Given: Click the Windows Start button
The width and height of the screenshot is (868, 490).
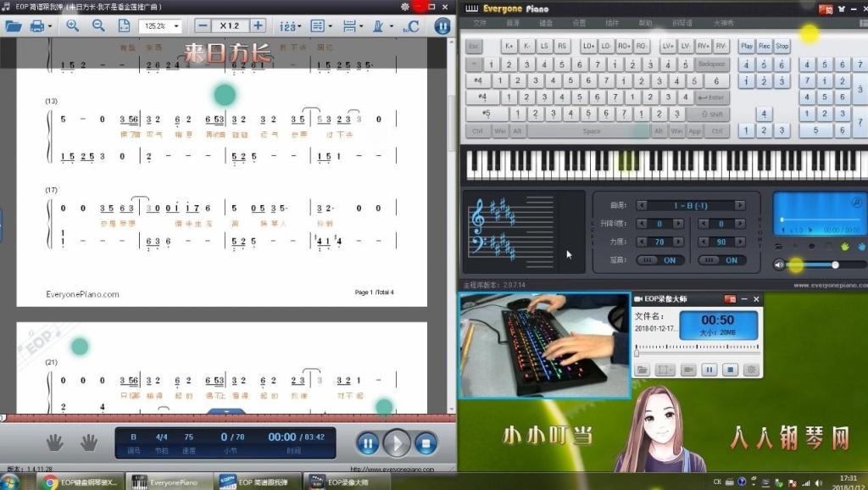Looking at the screenshot, I should (10, 482).
